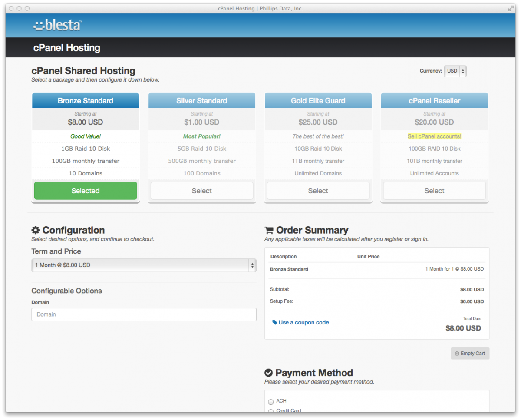This screenshot has width=521, height=420.
Task: Click 'Unlimited Domains' feature text
Action: click(318, 173)
